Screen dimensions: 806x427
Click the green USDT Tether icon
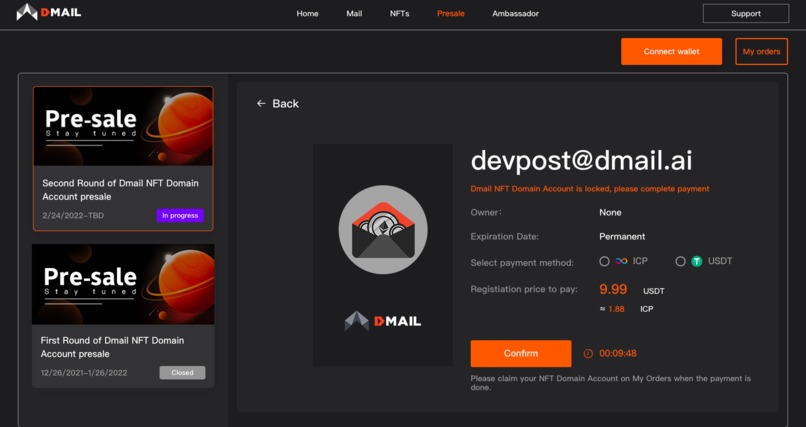click(x=697, y=261)
